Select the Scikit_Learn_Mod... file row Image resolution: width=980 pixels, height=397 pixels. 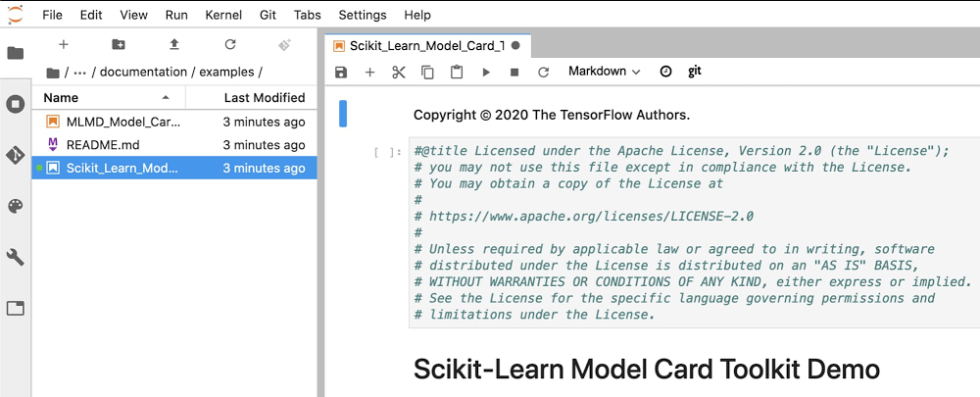coord(174,169)
